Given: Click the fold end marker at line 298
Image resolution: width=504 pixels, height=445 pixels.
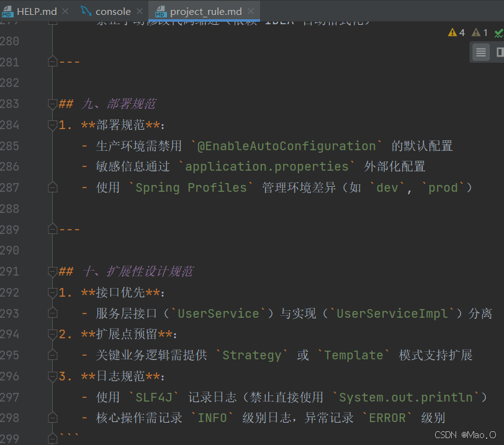Looking at the screenshot, I should 52,418.
